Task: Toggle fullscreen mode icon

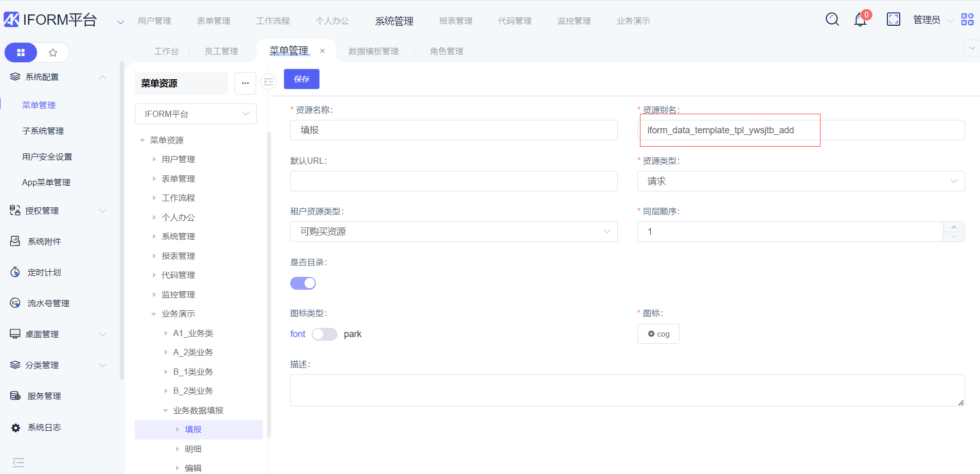Action: [x=893, y=20]
